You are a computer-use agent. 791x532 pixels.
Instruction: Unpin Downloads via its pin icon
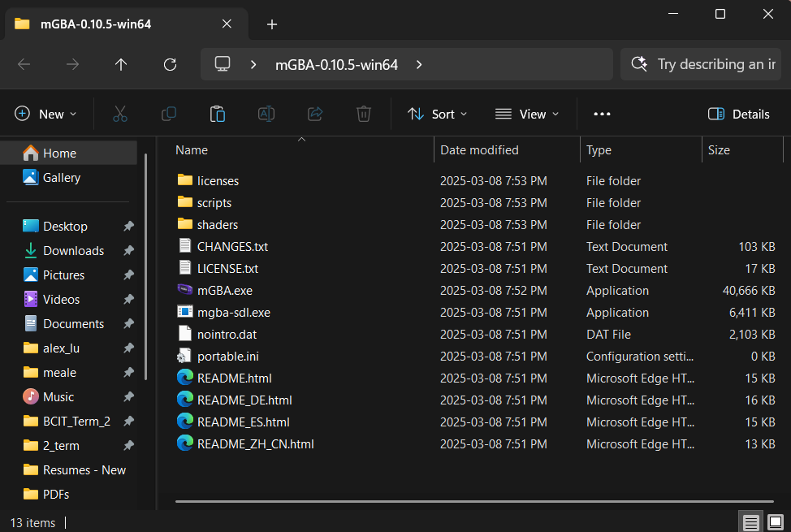(128, 250)
